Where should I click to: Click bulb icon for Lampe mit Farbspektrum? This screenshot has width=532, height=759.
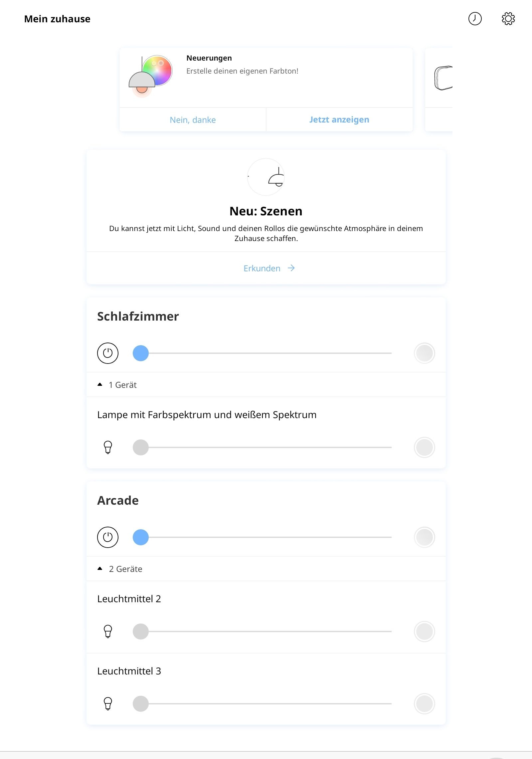point(108,447)
